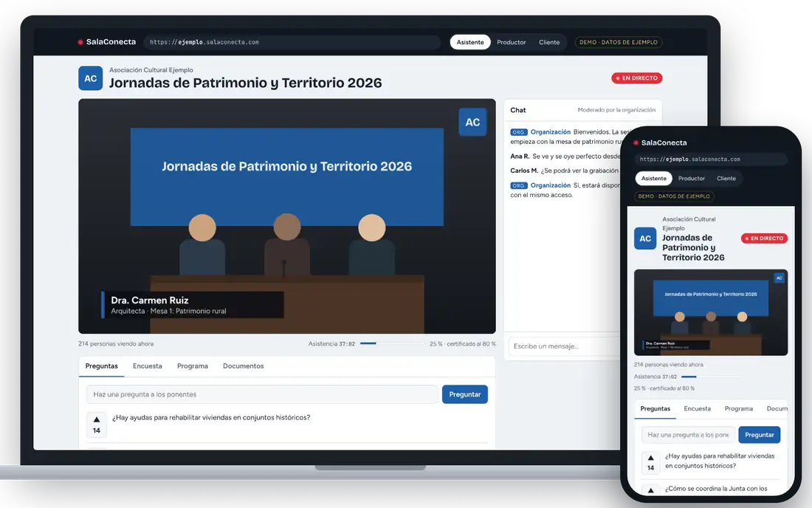Viewport: 812px width, 508px height.
Task: Click the AC watermark badge in the laptop video
Action: pos(472,123)
